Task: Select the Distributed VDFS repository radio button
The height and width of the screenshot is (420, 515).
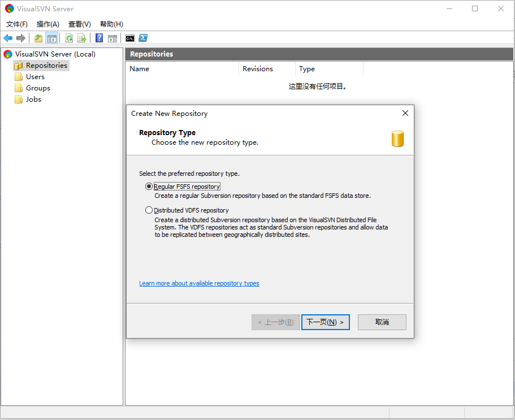Action: (x=149, y=210)
